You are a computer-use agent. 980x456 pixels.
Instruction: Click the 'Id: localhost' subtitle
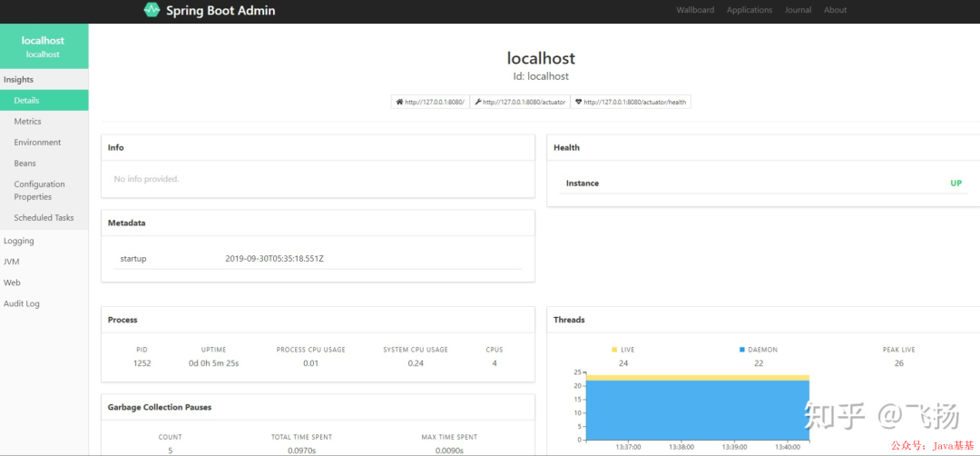[x=541, y=76]
